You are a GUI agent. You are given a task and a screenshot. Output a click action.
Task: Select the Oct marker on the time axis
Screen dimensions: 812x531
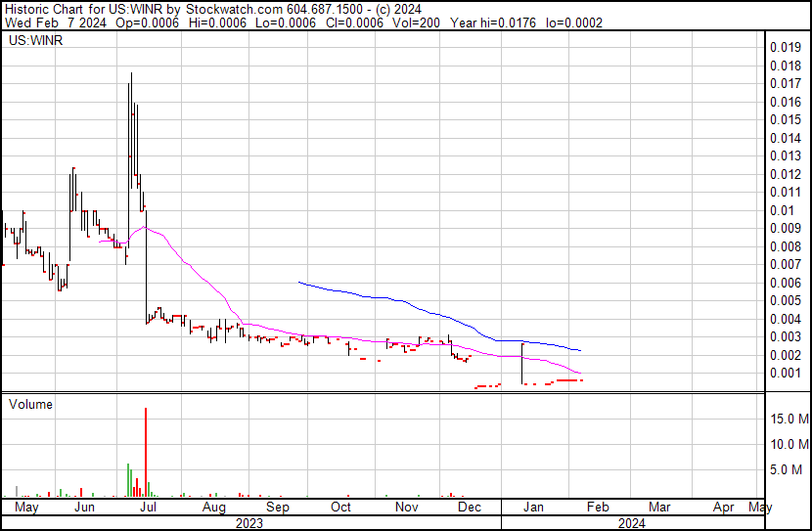coord(340,508)
